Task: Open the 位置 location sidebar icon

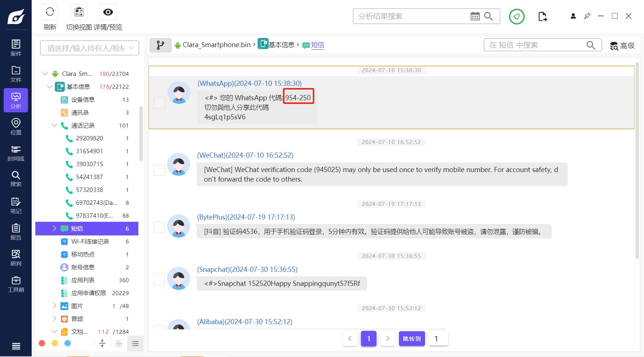Action: point(16,126)
